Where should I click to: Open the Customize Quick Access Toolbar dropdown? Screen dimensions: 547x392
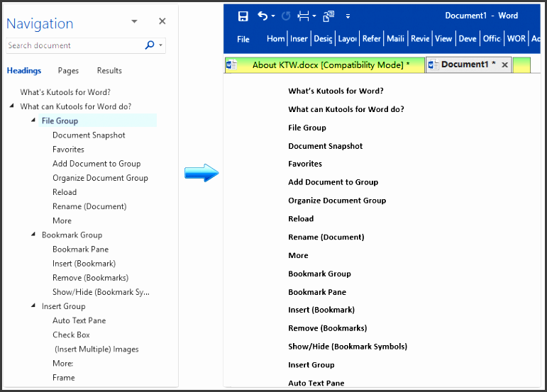348,16
